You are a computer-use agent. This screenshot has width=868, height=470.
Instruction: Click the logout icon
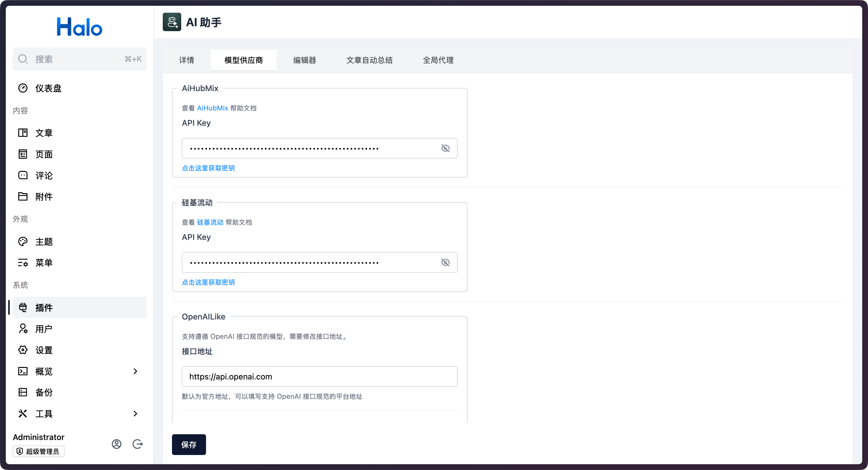137,444
